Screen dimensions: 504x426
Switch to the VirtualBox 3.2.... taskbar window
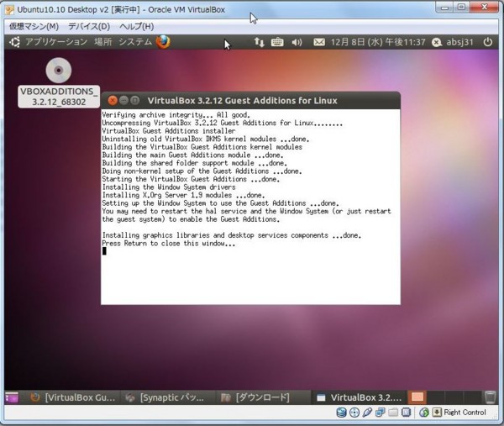pos(359,397)
